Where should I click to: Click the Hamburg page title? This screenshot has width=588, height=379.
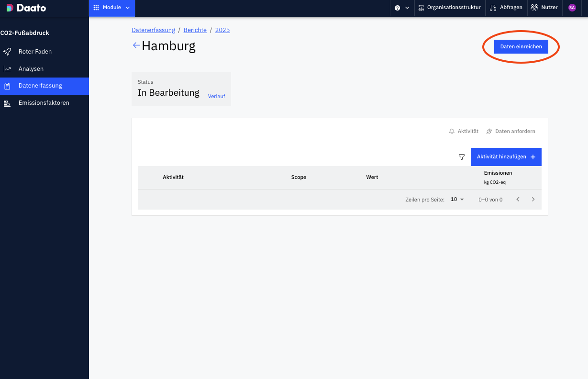coord(169,46)
